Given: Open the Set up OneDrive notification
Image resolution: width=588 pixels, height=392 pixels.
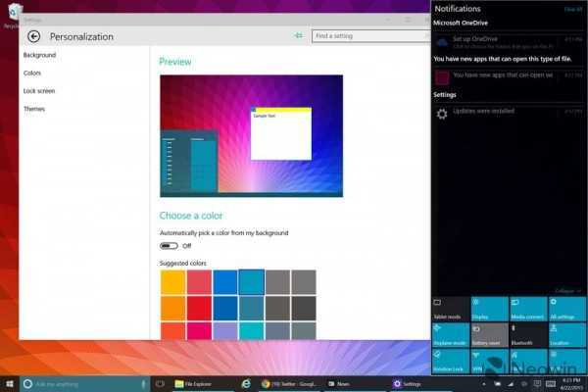Looking at the screenshot, I should tap(509, 42).
